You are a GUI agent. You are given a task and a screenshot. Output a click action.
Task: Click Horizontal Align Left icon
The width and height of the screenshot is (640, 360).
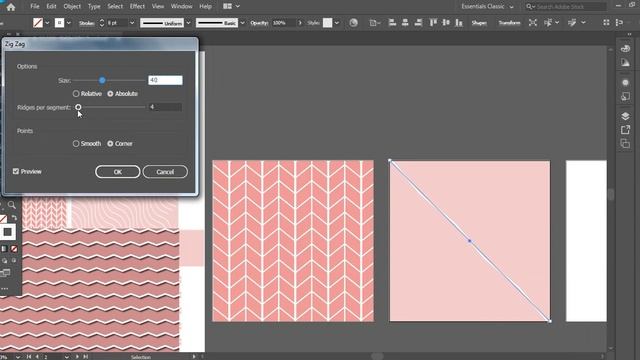click(392, 23)
